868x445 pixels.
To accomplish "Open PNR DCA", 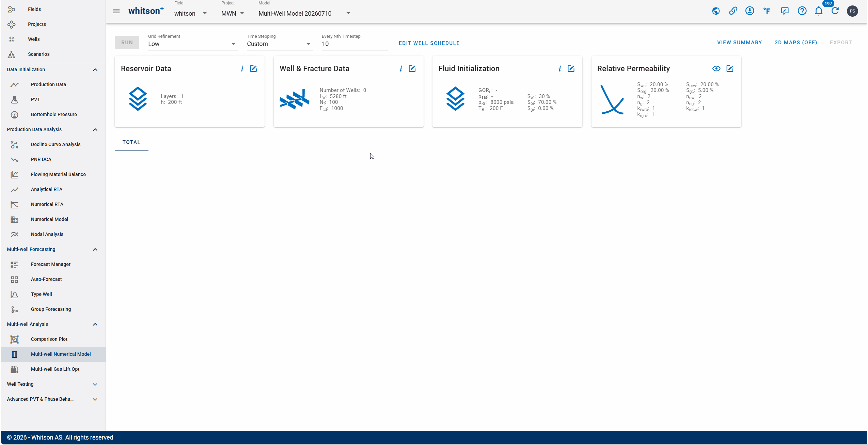I will (x=53, y=159).
